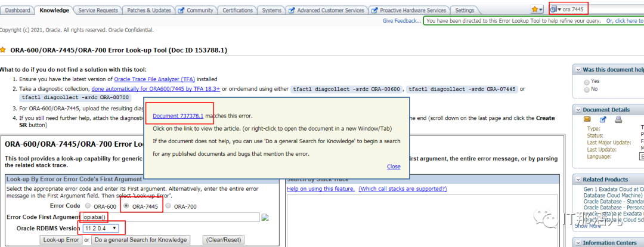Click the search box containing 'ora 7445'

pyautogui.click(x=603, y=9)
